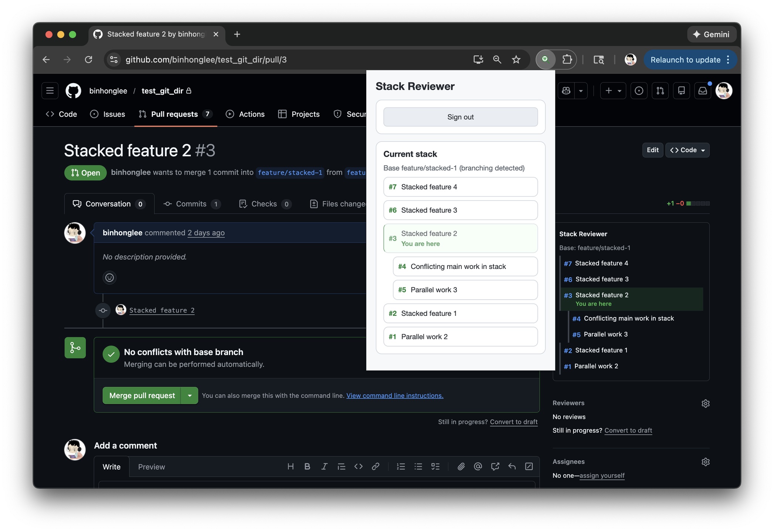The height and width of the screenshot is (532, 774).
Task: Open the notifications inbox icon
Action: 703,91
